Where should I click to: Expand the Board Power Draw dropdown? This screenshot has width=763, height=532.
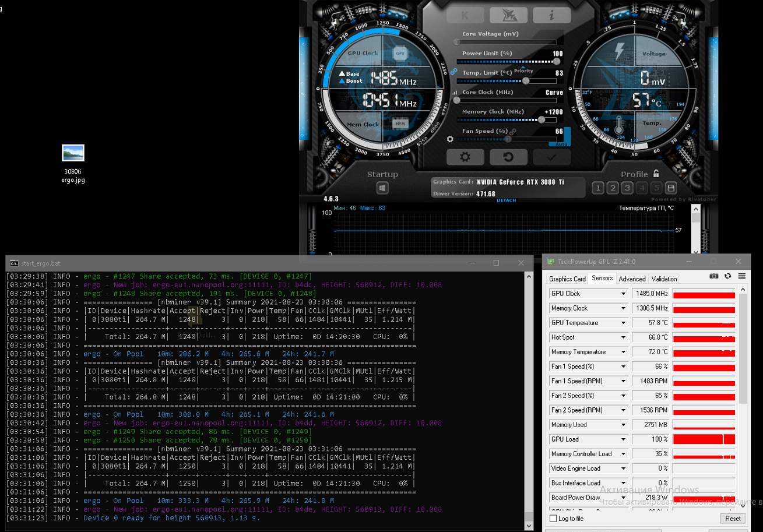623,498
